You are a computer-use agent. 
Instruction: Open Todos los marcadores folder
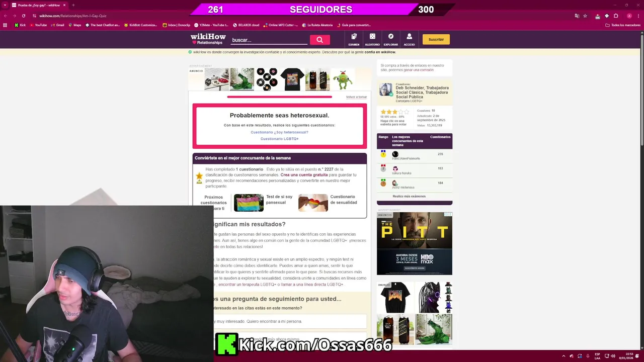pyautogui.click(x=623, y=25)
